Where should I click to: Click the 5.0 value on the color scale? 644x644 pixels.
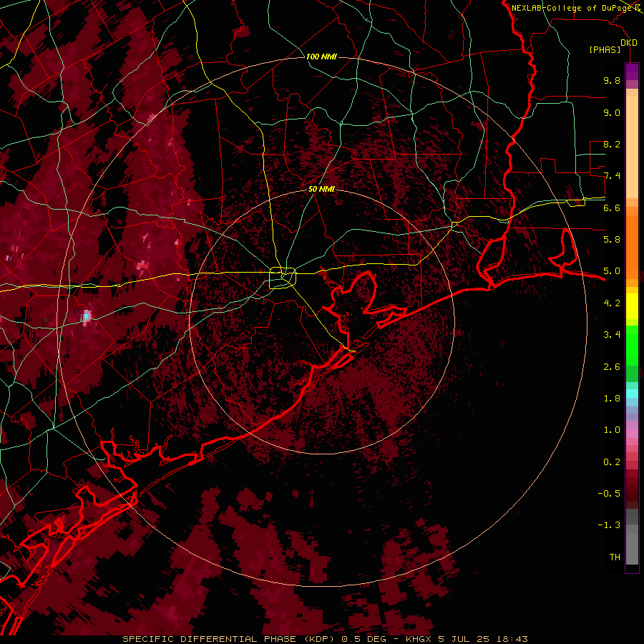(612, 271)
